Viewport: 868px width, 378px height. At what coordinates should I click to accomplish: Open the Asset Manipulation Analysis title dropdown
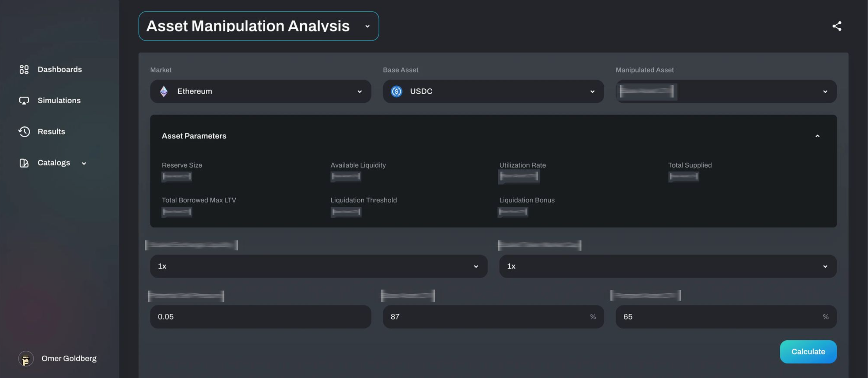(367, 26)
